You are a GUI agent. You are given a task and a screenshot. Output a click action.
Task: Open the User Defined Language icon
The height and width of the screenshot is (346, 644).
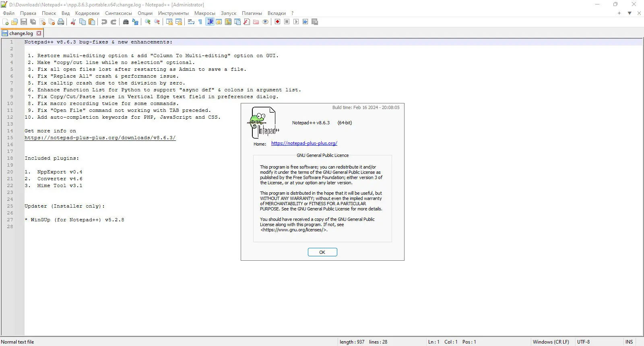tap(219, 22)
